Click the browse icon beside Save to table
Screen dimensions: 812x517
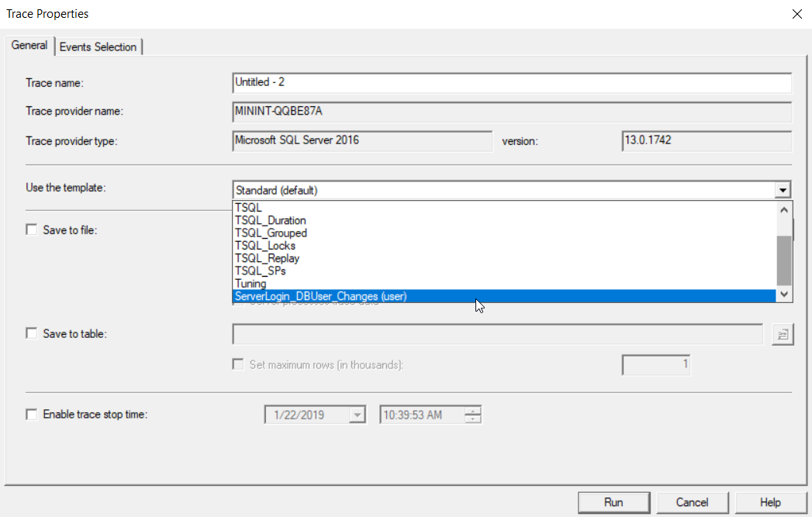[x=783, y=334]
